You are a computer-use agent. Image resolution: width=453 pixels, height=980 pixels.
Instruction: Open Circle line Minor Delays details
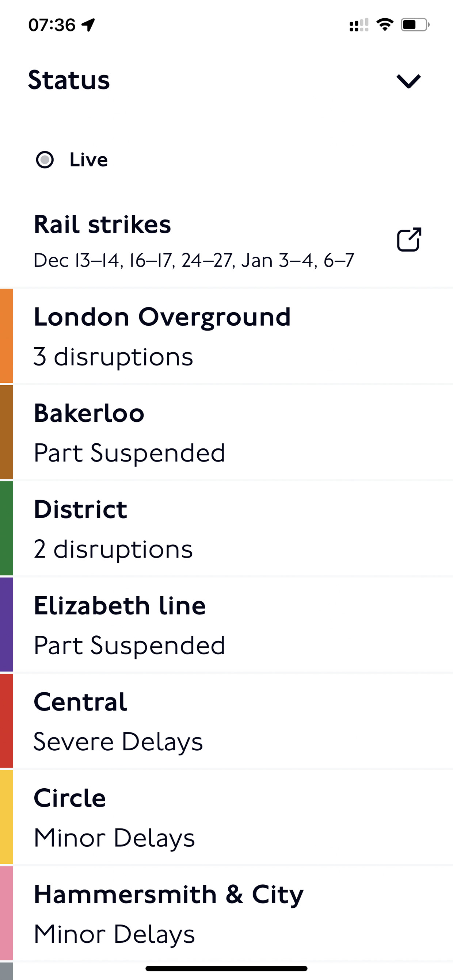point(226,817)
